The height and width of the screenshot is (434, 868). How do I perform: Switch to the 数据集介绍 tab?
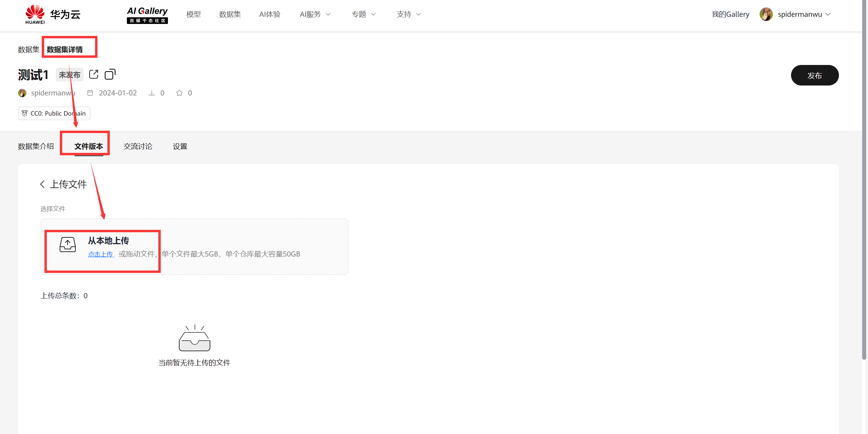pyautogui.click(x=36, y=146)
